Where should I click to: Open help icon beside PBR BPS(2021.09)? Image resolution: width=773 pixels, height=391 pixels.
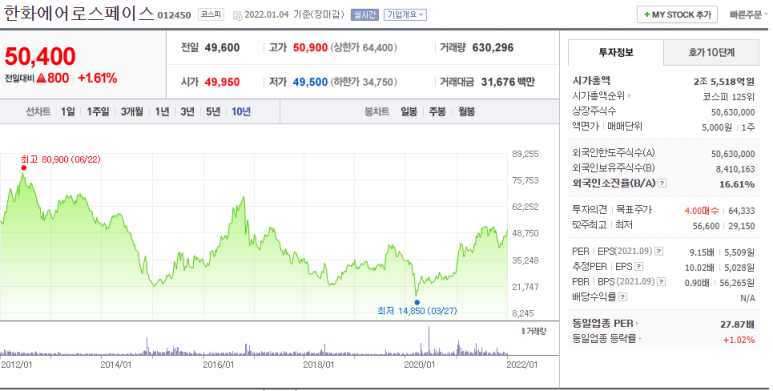[662, 282]
